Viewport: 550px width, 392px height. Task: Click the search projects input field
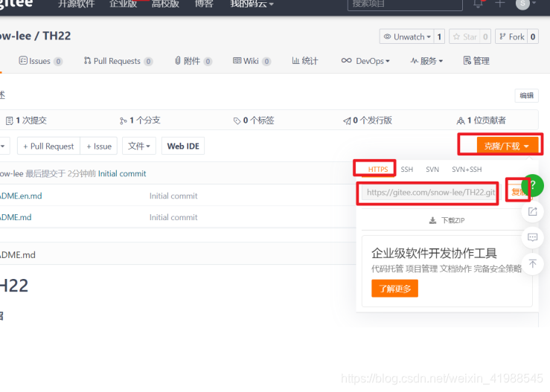(405, 4)
